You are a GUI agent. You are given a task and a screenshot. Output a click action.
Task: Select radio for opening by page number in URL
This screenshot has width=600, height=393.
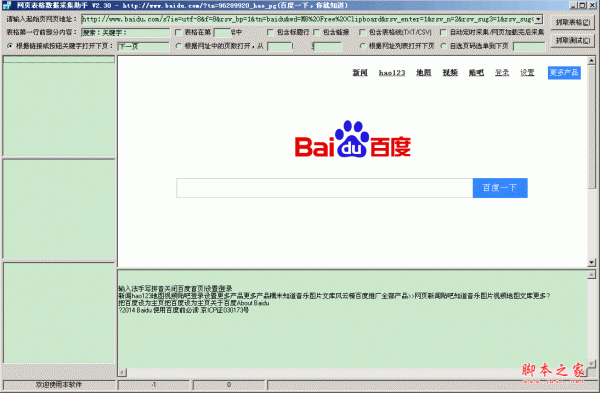pos(178,46)
